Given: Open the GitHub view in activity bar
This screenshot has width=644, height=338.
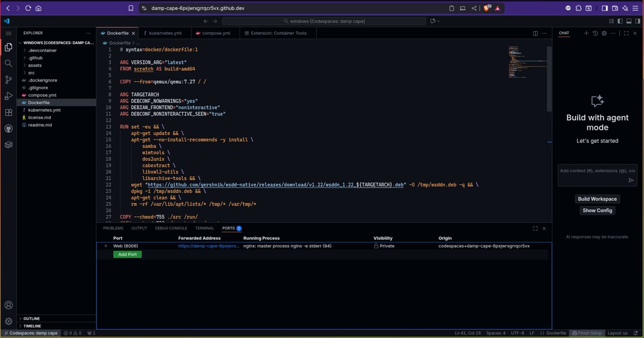Looking at the screenshot, I should (x=9, y=129).
